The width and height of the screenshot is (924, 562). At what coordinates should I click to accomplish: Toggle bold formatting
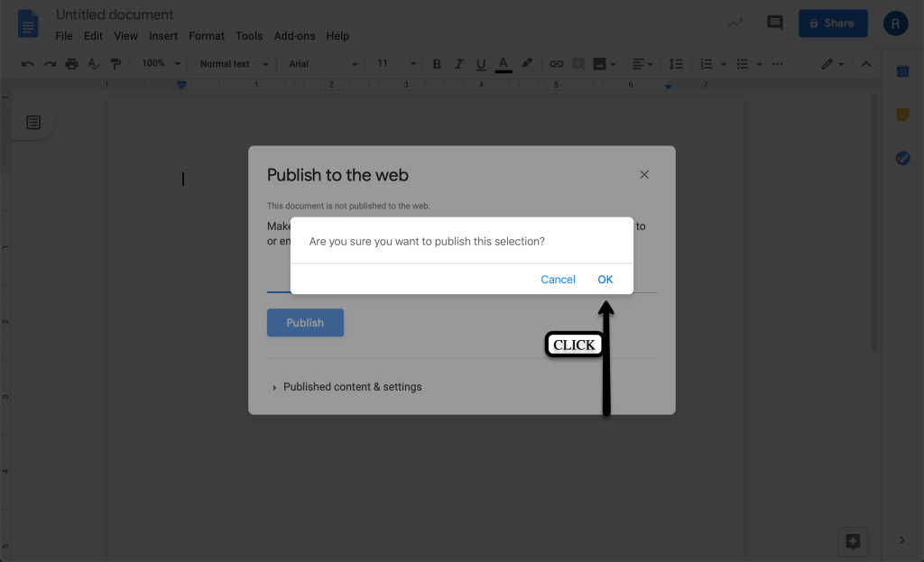(x=438, y=64)
